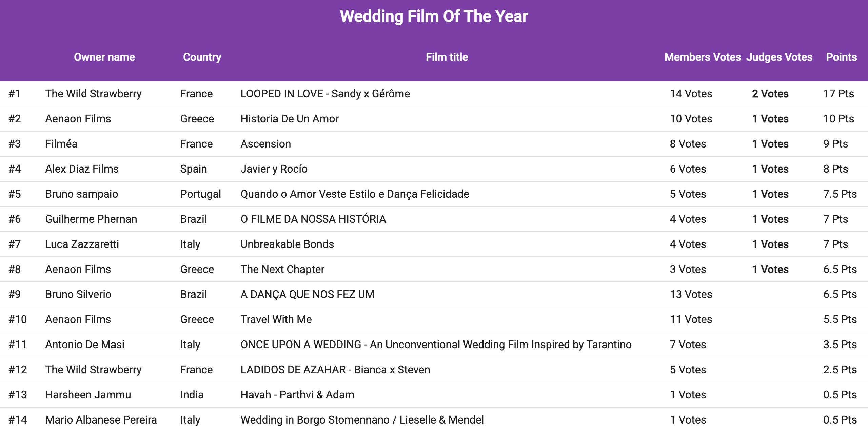Open The Next Chapter film

tap(282, 269)
